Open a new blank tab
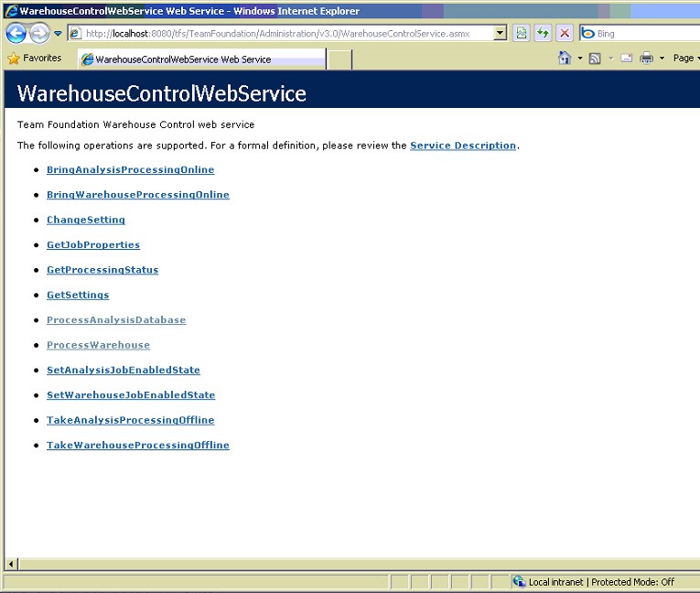700x593 pixels. coord(339,59)
